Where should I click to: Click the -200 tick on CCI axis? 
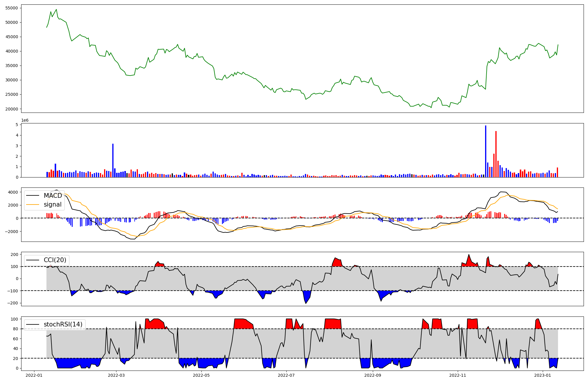pos(12,303)
